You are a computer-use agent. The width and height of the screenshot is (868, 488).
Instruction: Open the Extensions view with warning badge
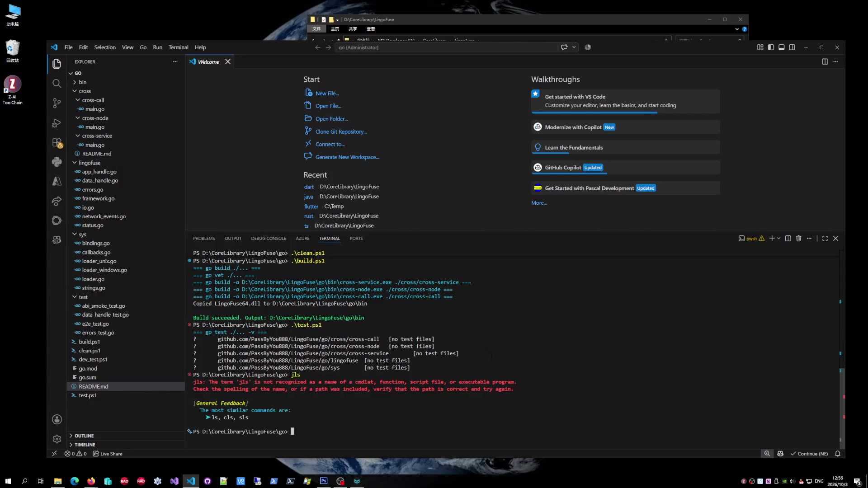pos(57,143)
